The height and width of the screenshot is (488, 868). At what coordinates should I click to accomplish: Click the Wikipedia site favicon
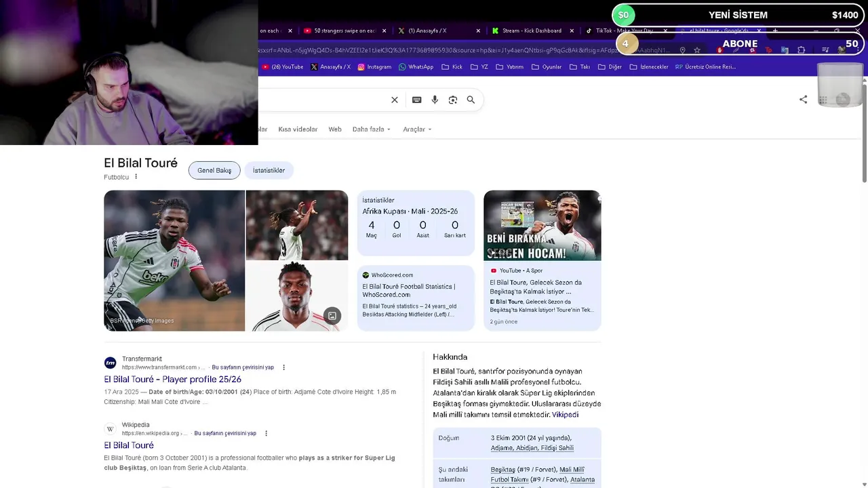click(x=110, y=429)
